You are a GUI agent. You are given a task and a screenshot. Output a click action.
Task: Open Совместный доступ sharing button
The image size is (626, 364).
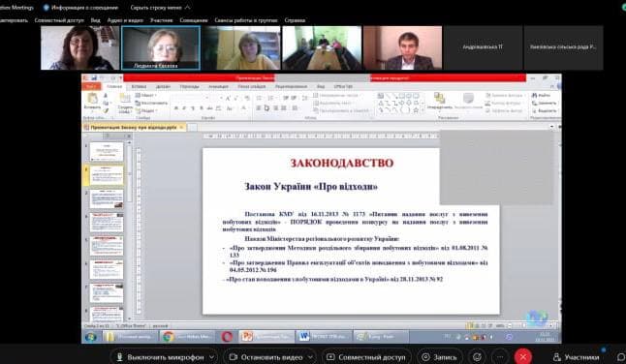pyautogui.click(x=366, y=357)
